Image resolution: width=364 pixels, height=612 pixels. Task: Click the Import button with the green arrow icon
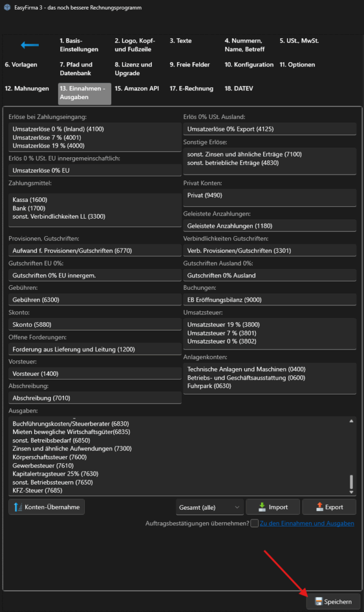(272, 507)
